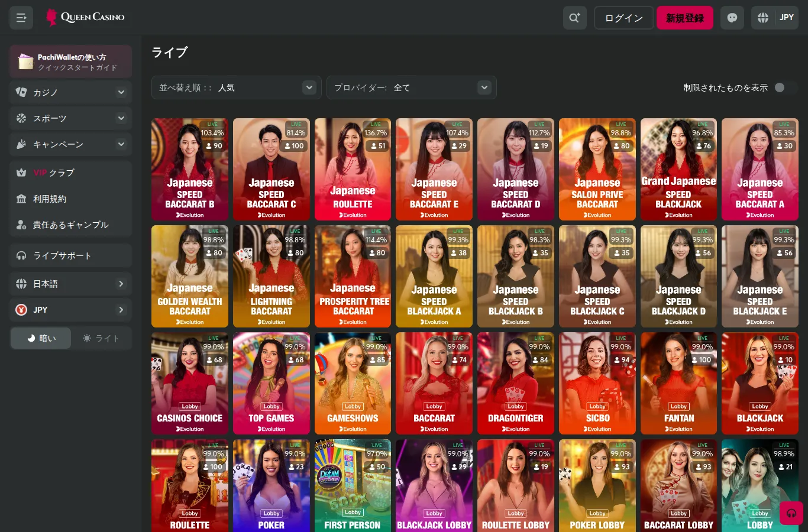Launch Grand Japanese Speed Blackjack
The width and height of the screenshot is (808, 532).
pos(678,169)
